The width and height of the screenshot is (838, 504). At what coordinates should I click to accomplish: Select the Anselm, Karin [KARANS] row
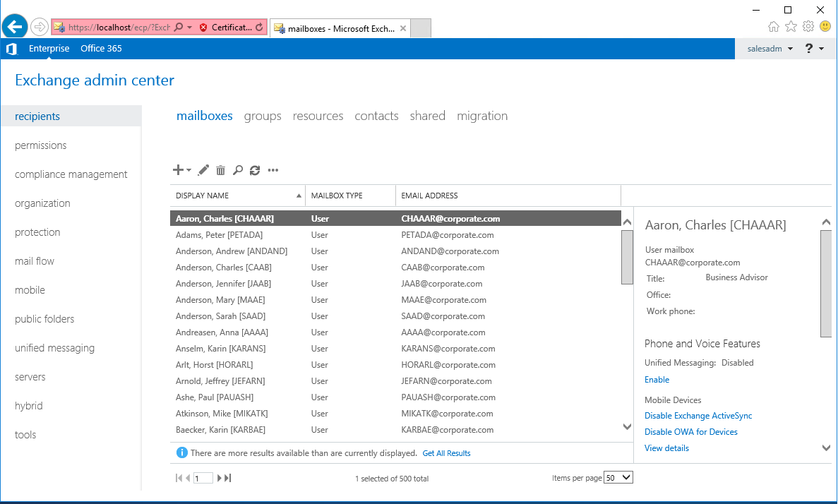tap(395, 349)
